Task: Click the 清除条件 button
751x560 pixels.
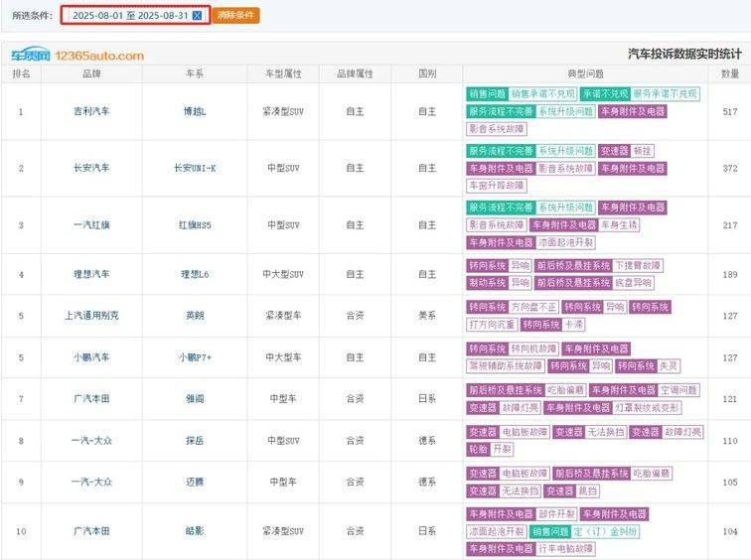Action: click(x=235, y=15)
